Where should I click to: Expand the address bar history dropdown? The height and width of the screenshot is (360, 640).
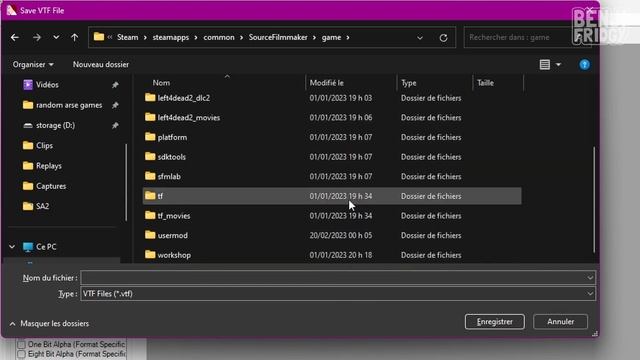pyautogui.click(x=420, y=38)
